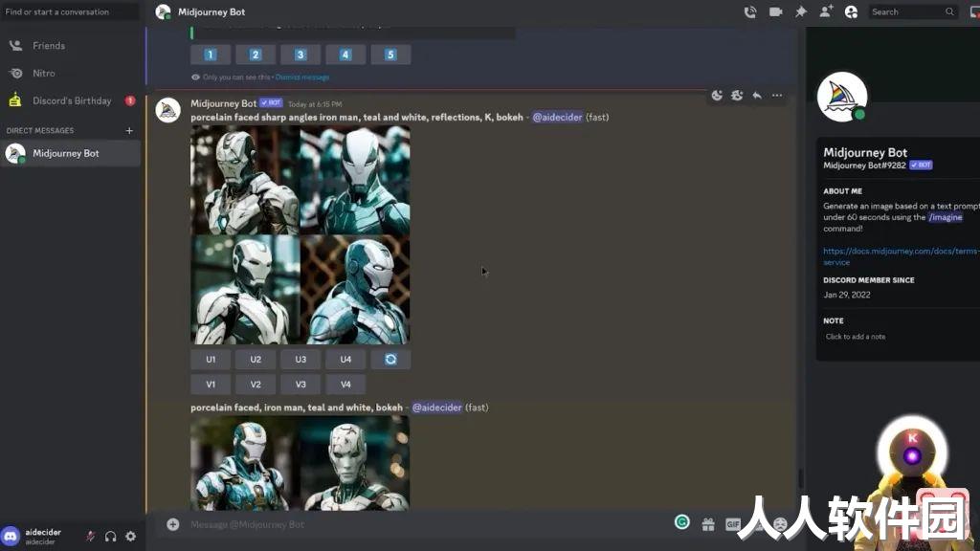The width and height of the screenshot is (980, 551).
Task: Open pinned messages pin icon
Action: 801,11
